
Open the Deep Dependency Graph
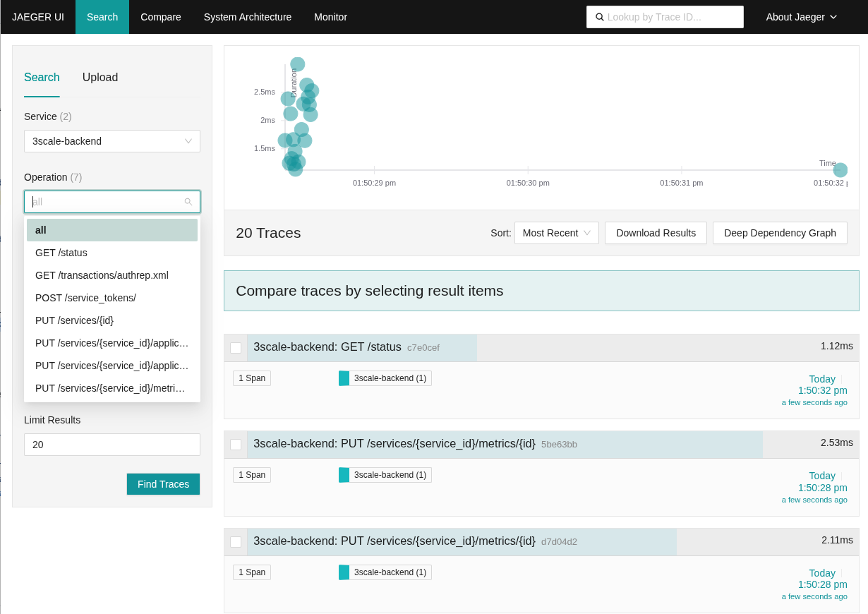tap(780, 233)
